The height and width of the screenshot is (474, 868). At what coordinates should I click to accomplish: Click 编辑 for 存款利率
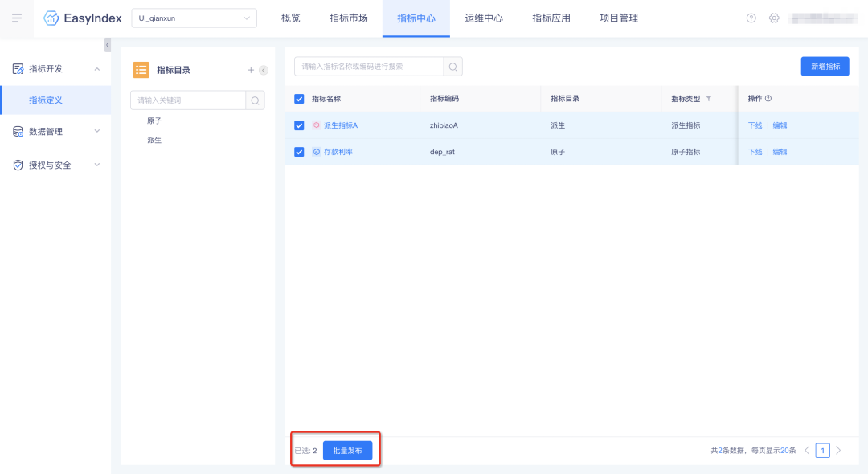coord(780,152)
